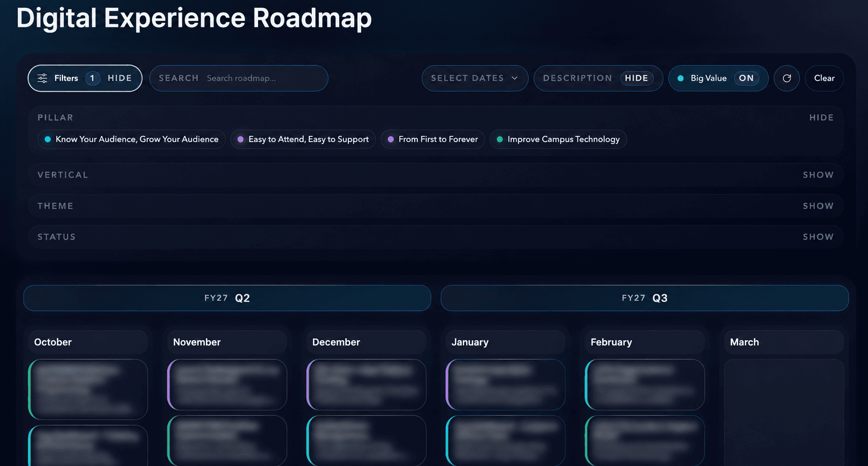This screenshot has width=868, height=466.
Task: Toggle Know Your Audience, Grow Your Audience pillar
Action: pyautogui.click(x=132, y=139)
